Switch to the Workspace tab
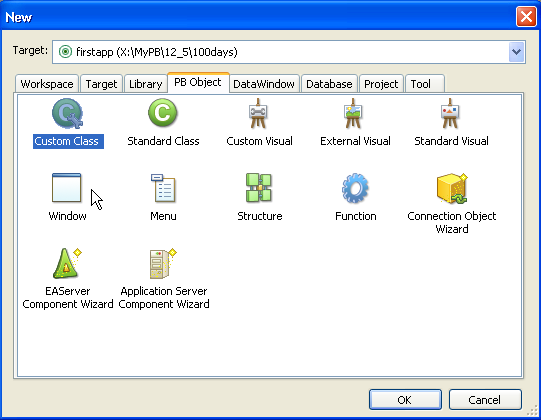This screenshot has width=541, height=420. tap(47, 84)
